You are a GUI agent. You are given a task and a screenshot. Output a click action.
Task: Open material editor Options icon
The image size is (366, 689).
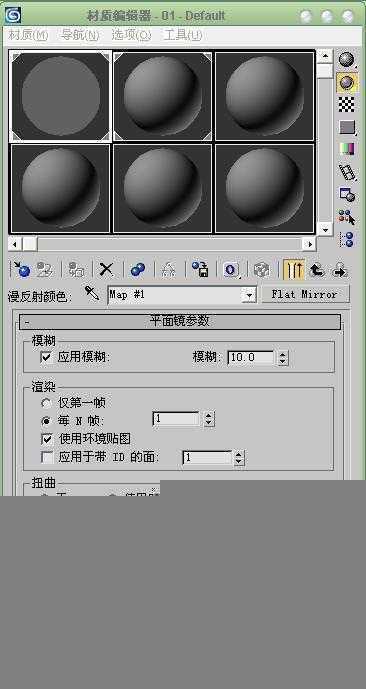pyautogui.click(x=347, y=195)
